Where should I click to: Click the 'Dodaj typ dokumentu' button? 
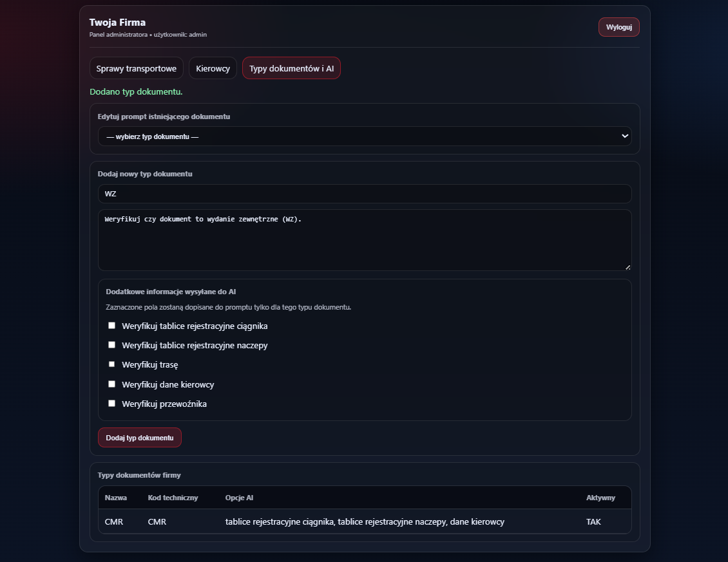[x=140, y=438]
